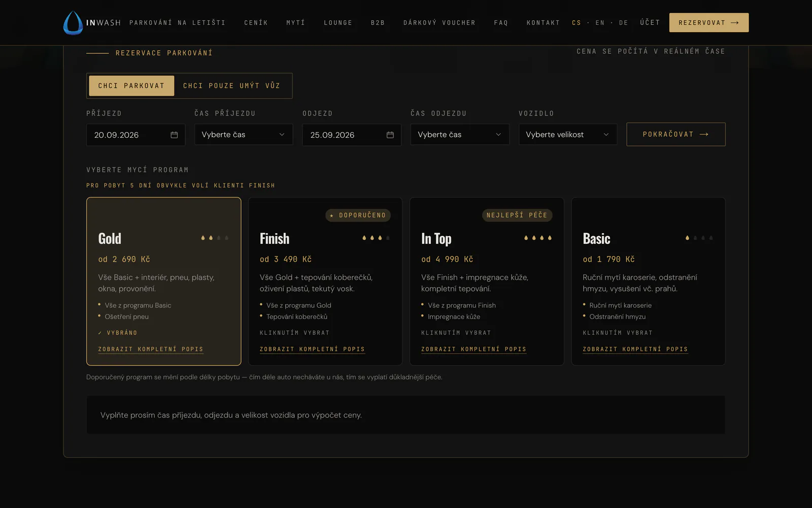Switch to 'Chci pouze umýt vůz' mode
Viewport: 812px width, 508px height.
[x=232, y=86]
